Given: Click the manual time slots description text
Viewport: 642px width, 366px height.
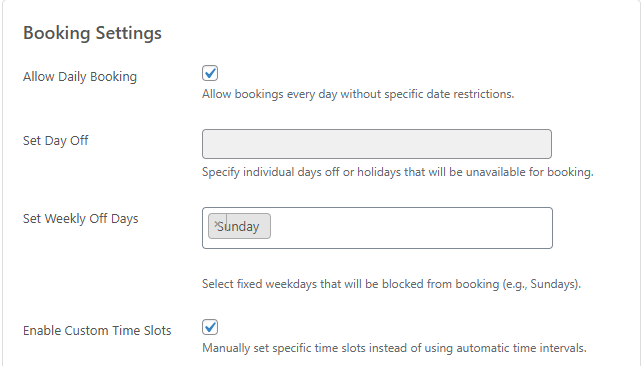Looking at the screenshot, I should [394, 348].
